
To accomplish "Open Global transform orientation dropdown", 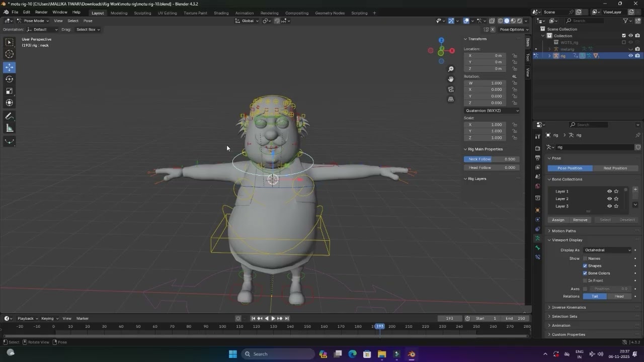I will (247, 21).
